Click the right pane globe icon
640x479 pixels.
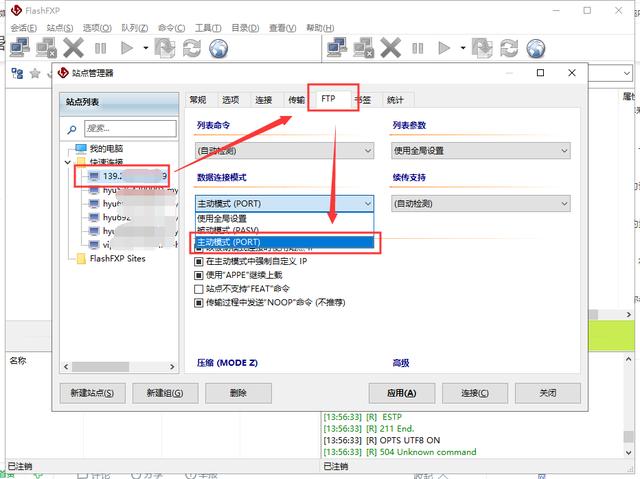point(536,48)
